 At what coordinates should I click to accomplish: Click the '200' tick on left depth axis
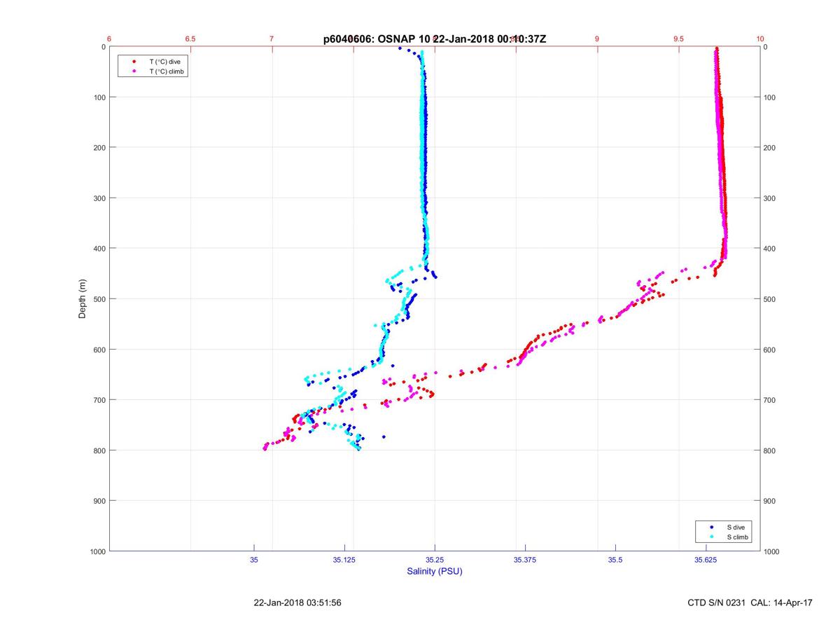(99, 148)
